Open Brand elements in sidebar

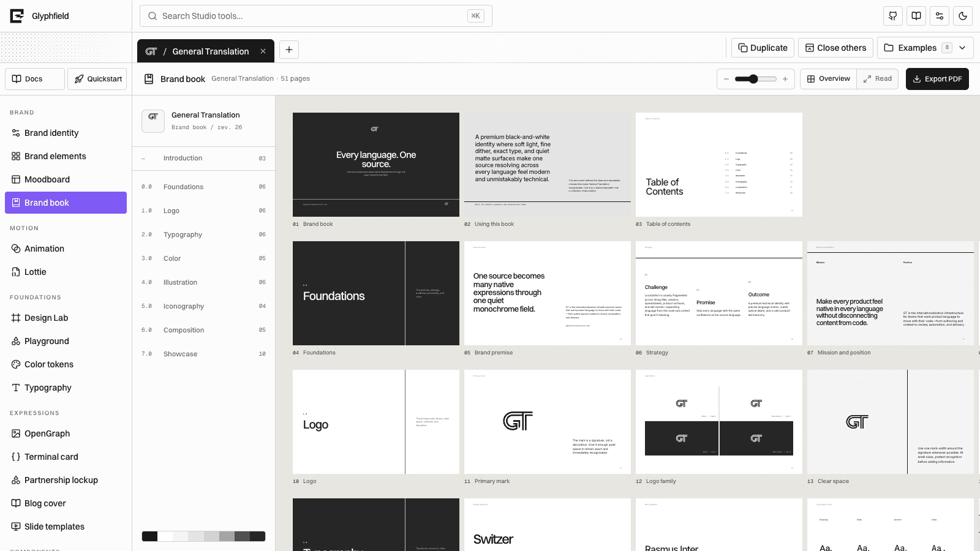point(66,156)
